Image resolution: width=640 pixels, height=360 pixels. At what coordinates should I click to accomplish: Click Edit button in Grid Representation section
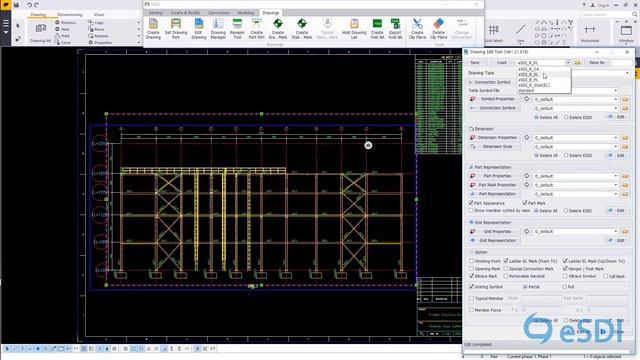[620, 240]
